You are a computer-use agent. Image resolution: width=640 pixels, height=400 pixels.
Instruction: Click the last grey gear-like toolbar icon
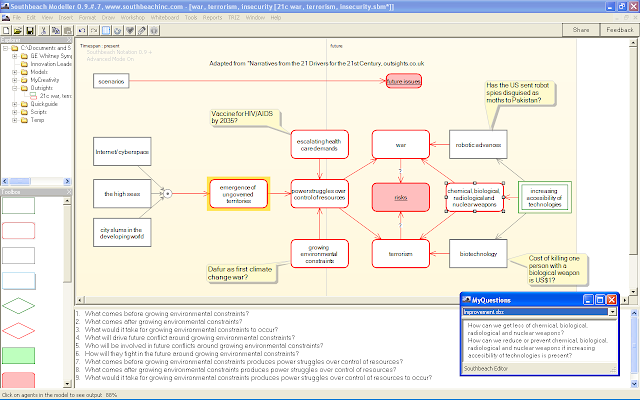154,31
